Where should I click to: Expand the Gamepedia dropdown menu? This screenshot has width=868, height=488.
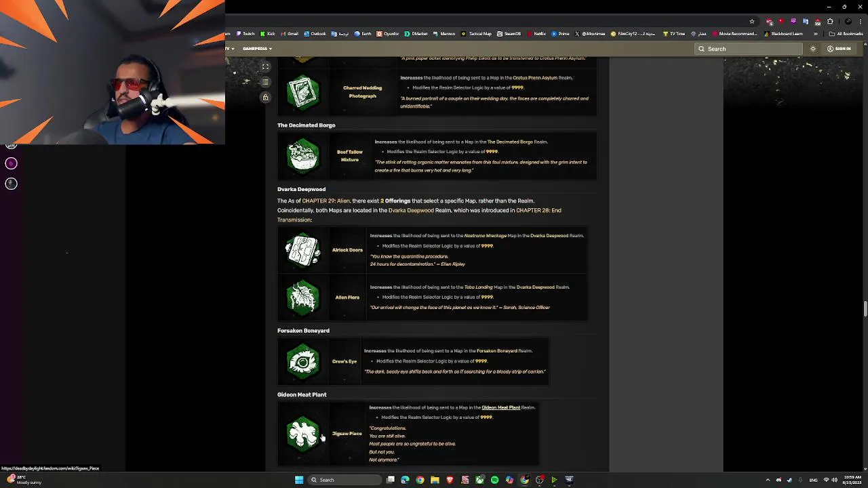click(x=257, y=49)
